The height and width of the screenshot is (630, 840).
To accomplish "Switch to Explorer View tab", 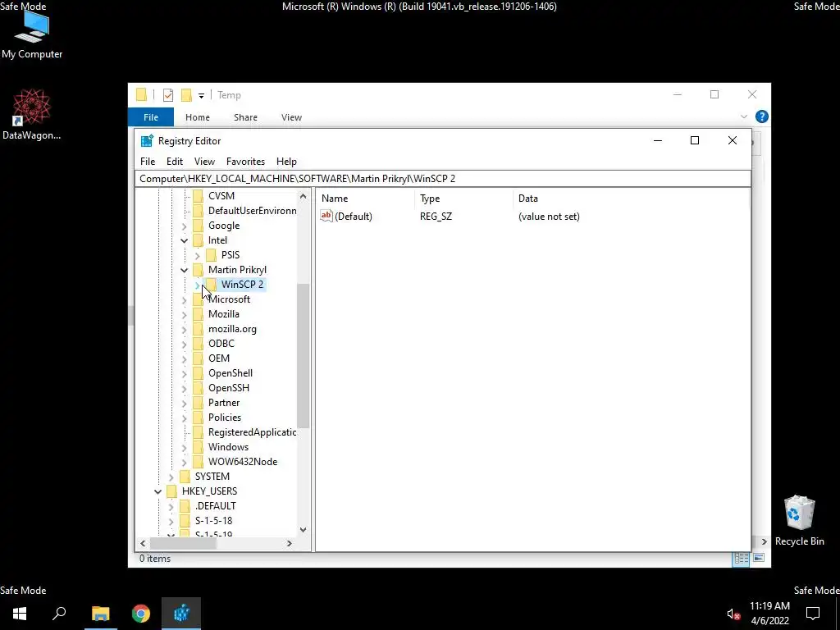I will (x=291, y=117).
